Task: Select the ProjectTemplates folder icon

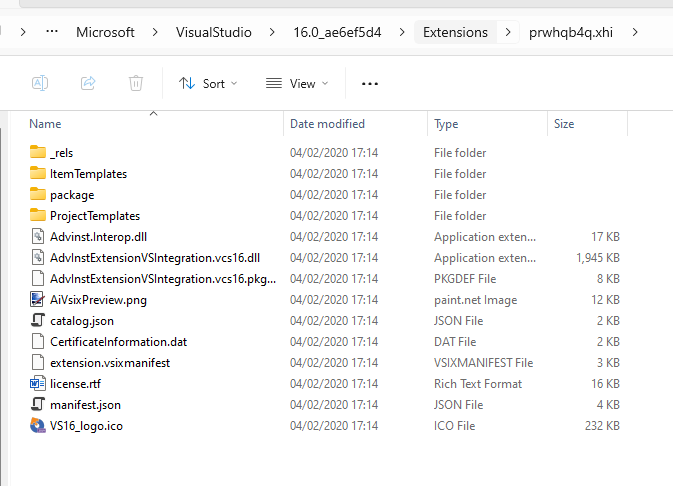Action: pyautogui.click(x=38, y=215)
